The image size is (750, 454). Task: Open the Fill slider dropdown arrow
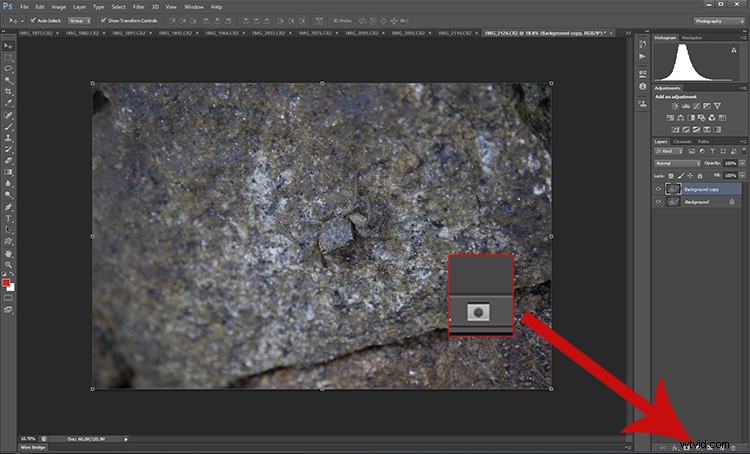coord(742,176)
